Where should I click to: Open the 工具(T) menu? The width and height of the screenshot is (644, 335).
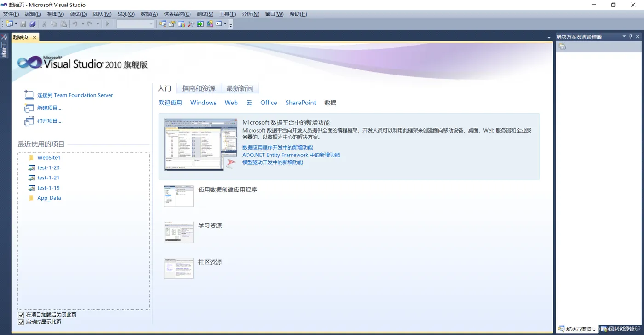(x=227, y=14)
